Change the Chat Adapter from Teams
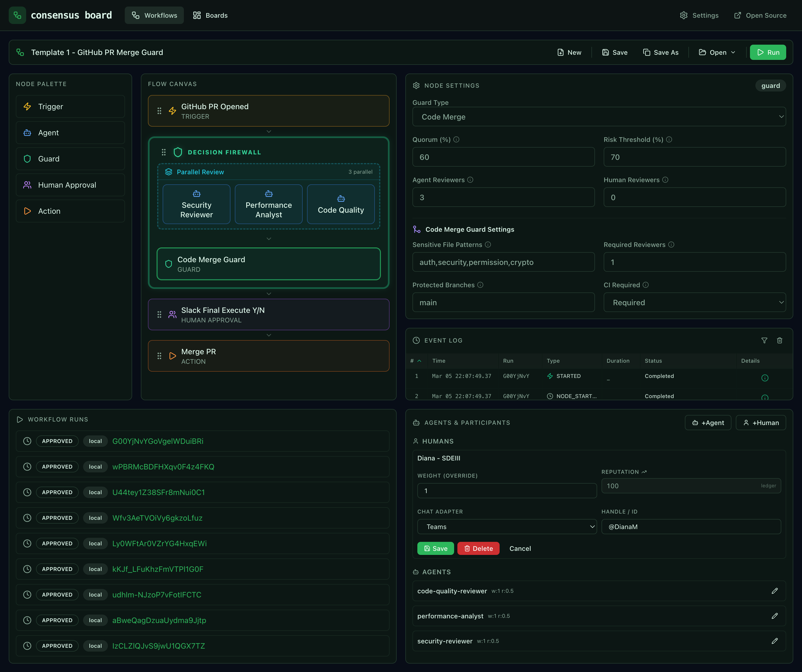The height and width of the screenshot is (672, 802). 507,527
